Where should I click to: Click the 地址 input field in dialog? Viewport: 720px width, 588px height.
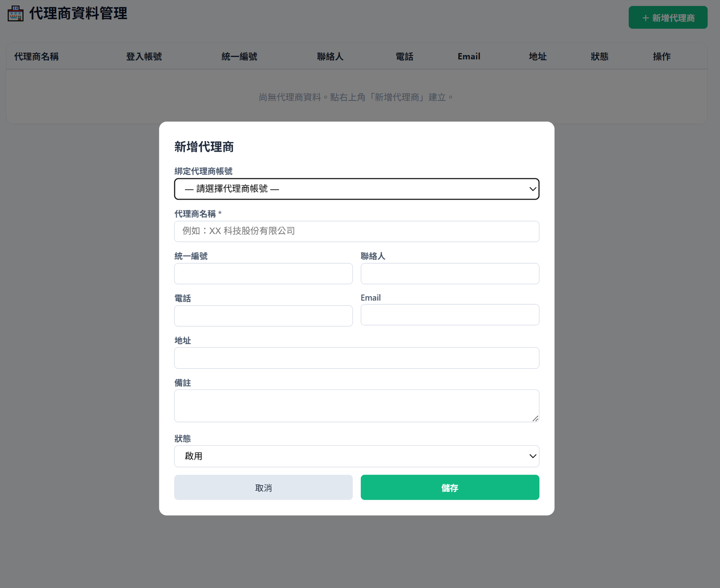(356, 358)
